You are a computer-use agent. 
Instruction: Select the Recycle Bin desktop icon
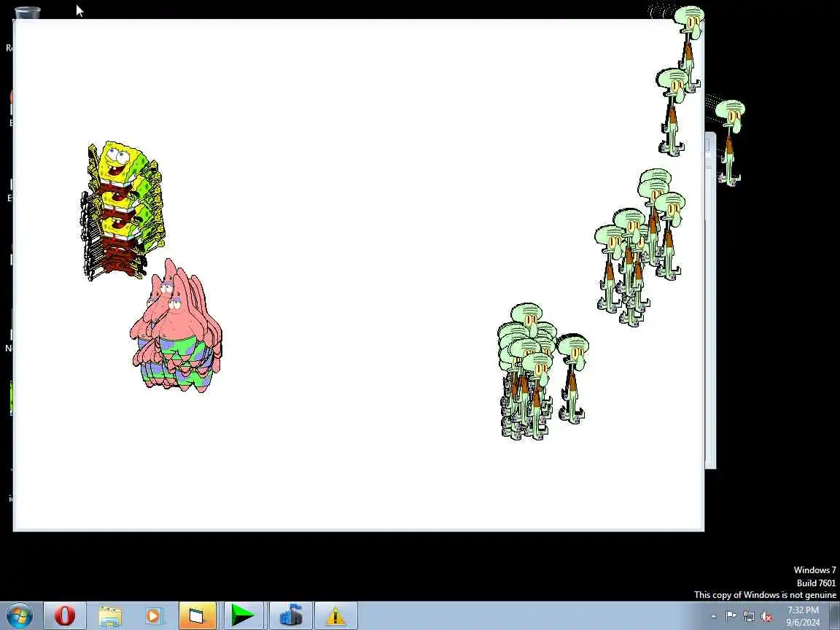[x=27, y=13]
